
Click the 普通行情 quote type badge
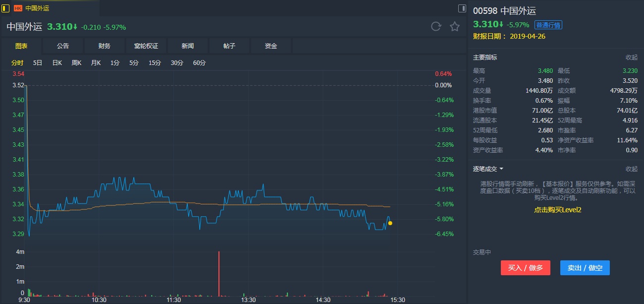tap(548, 25)
